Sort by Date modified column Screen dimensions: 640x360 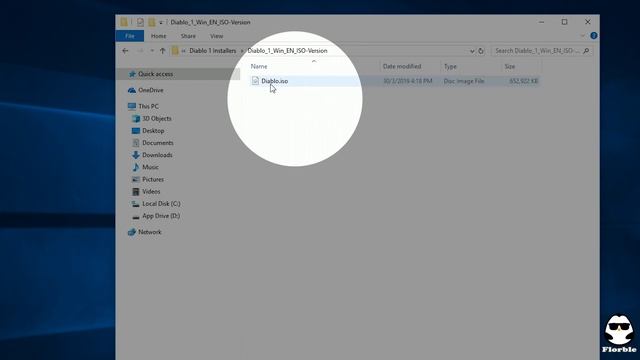[402, 66]
